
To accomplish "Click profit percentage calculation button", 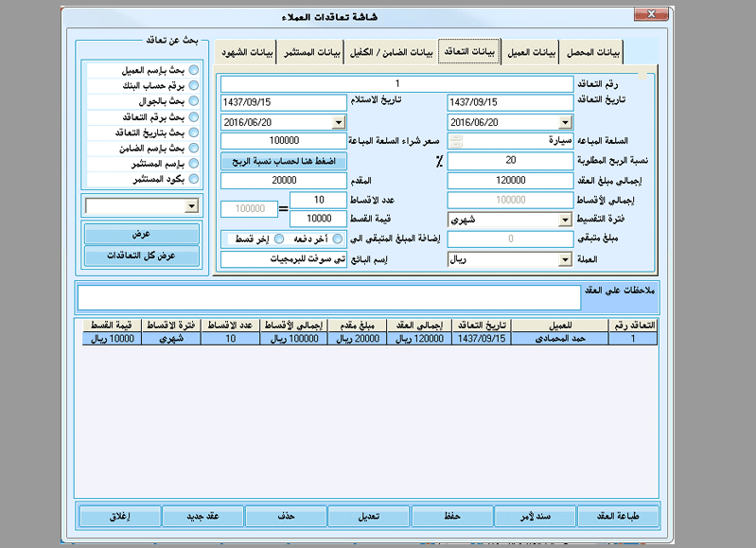I will click(x=284, y=161).
